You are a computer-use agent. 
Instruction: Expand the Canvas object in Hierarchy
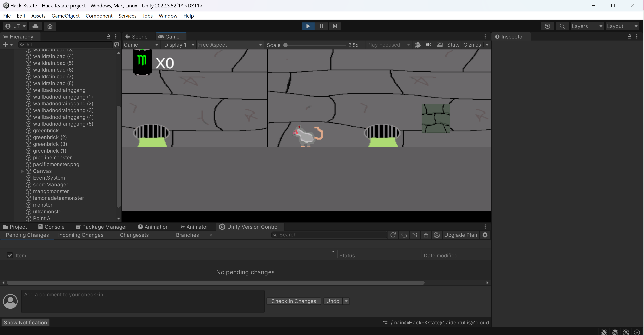[x=22, y=171]
